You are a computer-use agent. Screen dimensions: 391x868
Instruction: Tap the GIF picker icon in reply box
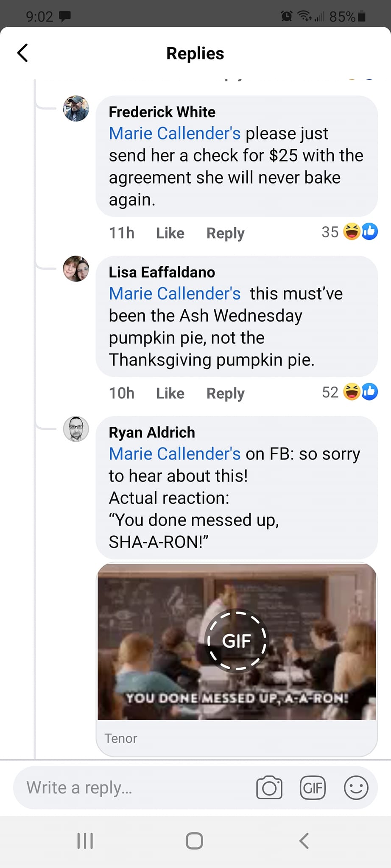coord(313,788)
